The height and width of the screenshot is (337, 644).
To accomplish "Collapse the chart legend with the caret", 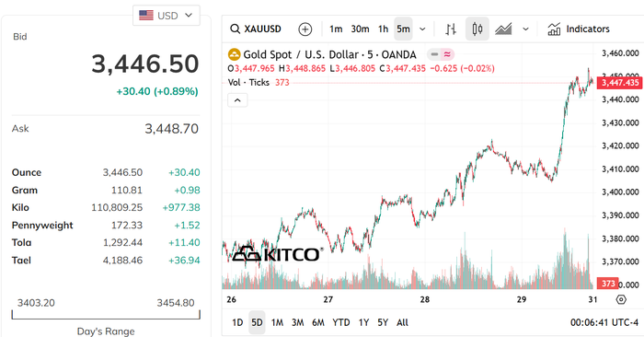I will (237, 100).
